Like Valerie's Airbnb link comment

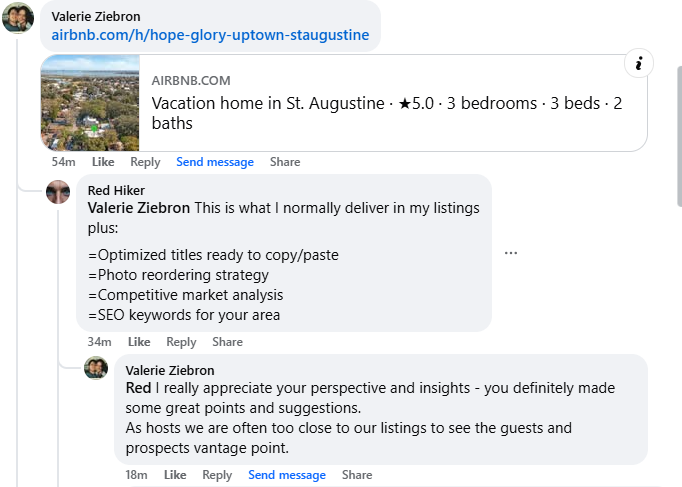tap(103, 162)
